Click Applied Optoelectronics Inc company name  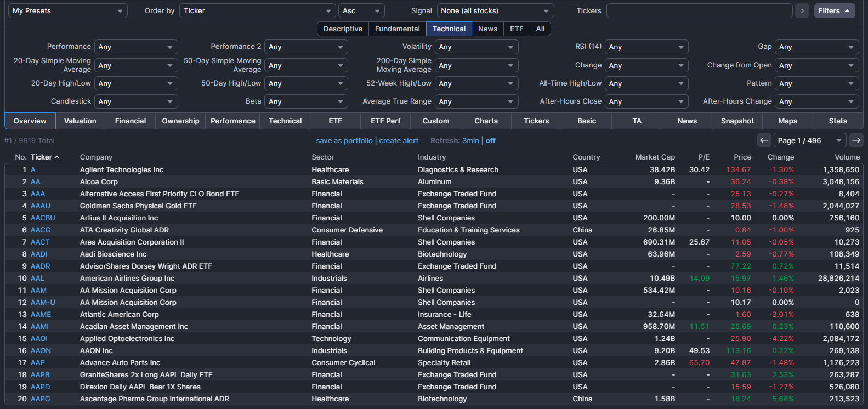click(127, 339)
